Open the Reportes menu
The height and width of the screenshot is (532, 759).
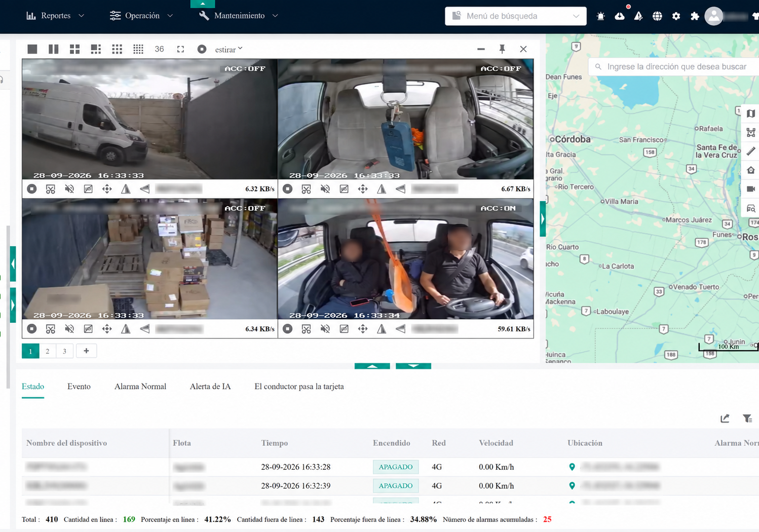click(55, 16)
